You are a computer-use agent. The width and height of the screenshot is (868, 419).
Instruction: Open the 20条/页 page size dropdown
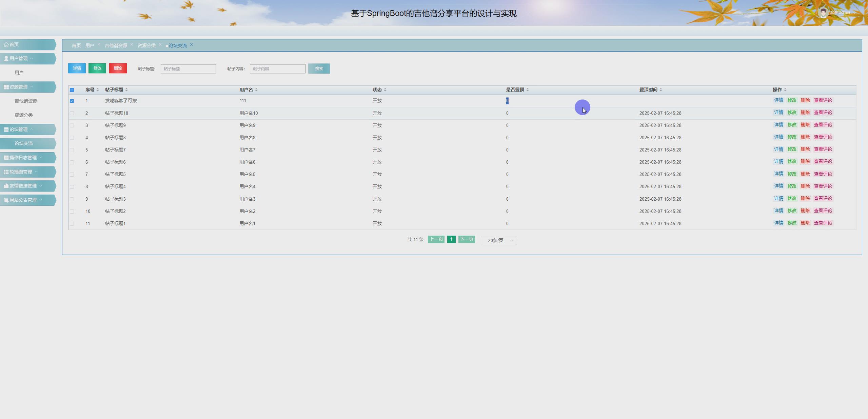pos(498,240)
